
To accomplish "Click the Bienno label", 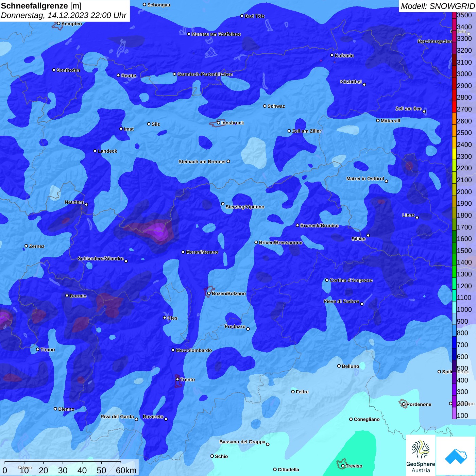I will tap(66, 409).
